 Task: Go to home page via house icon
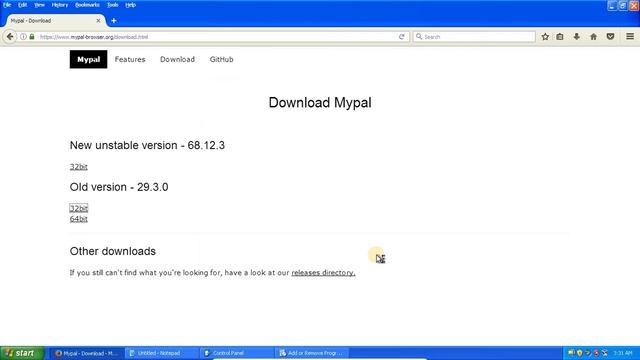point(593,37)
